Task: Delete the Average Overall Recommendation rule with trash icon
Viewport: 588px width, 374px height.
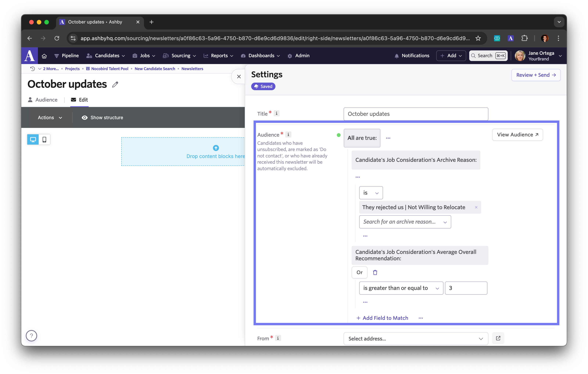Action: point(375,272)
